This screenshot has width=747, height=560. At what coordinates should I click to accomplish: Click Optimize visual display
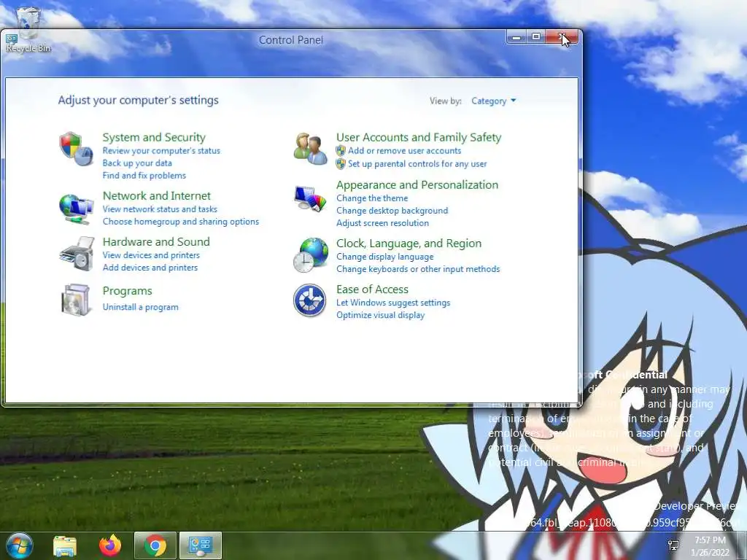click(380, 315)
